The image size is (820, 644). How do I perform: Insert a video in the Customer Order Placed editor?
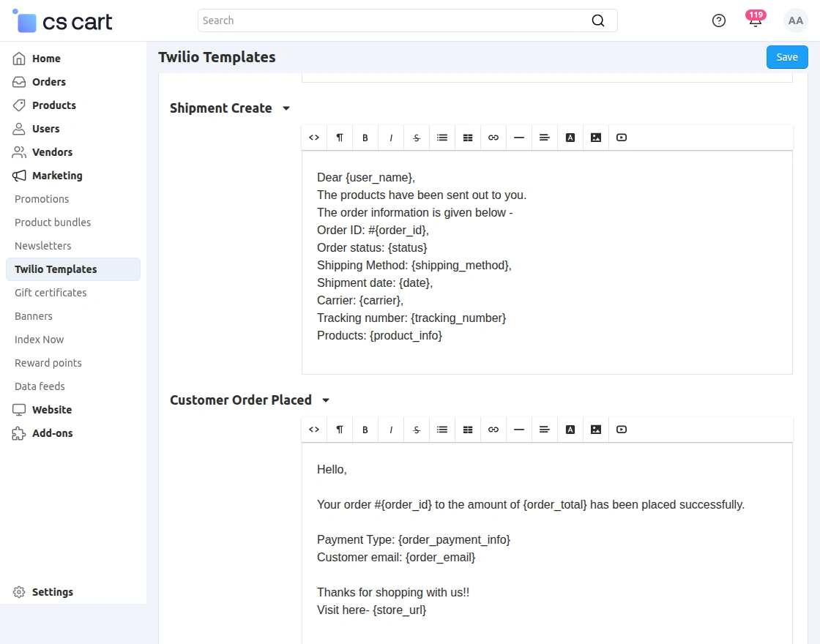point(622,430)
